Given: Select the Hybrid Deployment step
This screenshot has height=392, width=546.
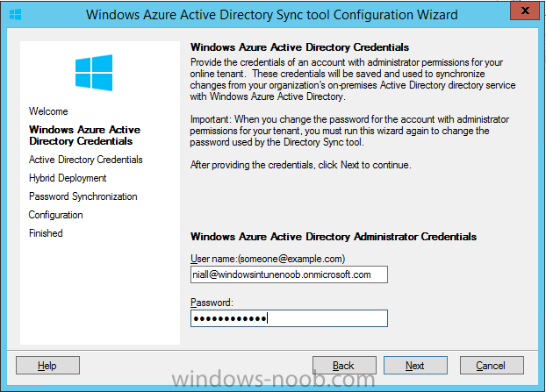Looking at the screenshot, I should pyautogui.click(x=68, y=178).
